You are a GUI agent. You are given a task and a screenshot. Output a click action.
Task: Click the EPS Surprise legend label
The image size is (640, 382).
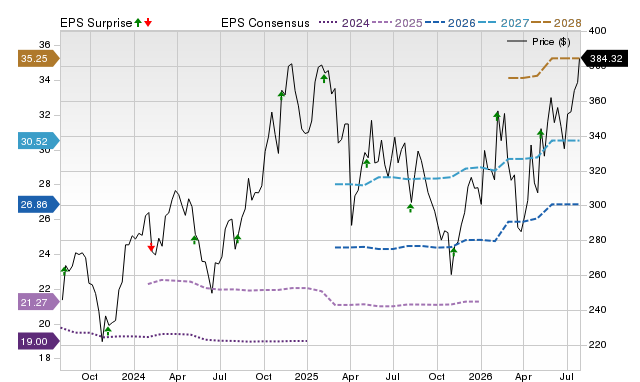point(96,23)
